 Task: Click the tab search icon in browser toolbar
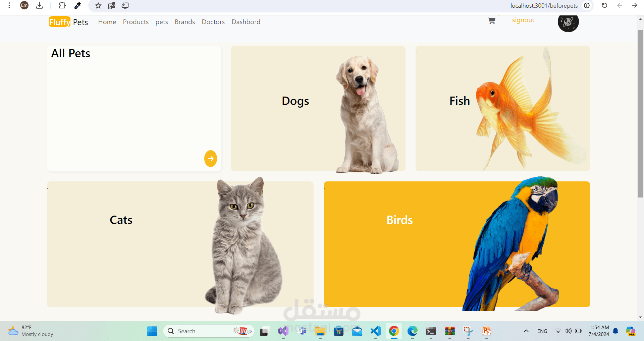pyautogui.click(x=112, y=5)
